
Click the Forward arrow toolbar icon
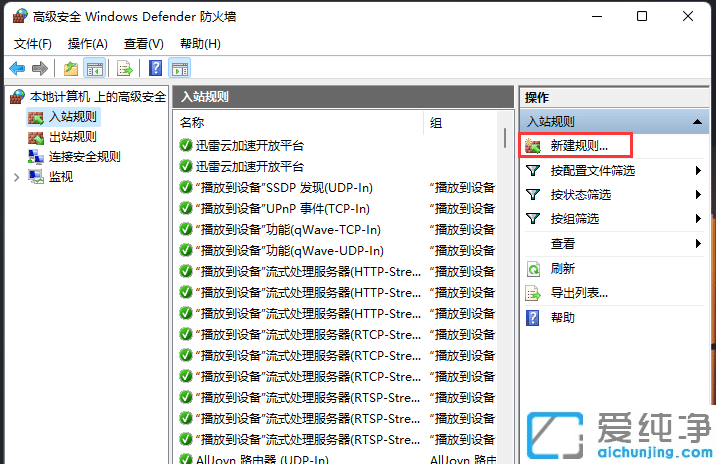(x=40, y=69)
